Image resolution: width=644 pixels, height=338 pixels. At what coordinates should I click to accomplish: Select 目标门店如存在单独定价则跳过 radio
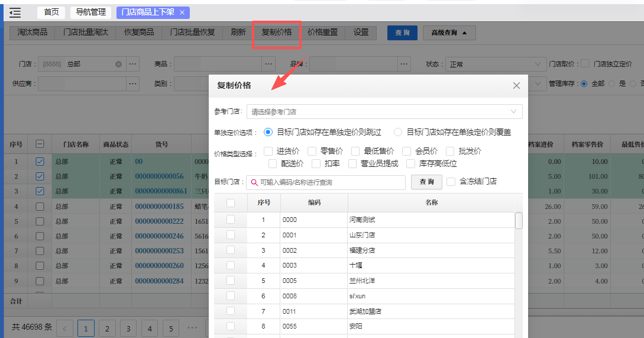[268, 132]
